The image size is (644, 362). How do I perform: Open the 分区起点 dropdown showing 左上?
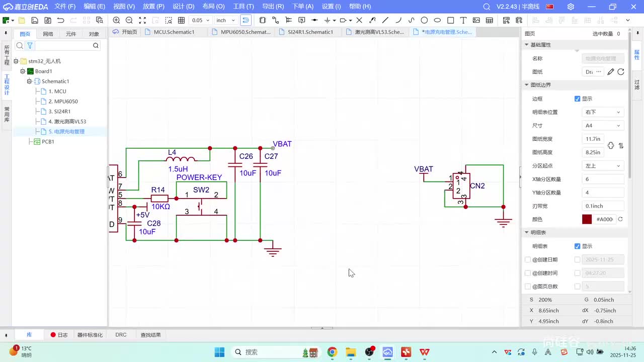[603, 165]
